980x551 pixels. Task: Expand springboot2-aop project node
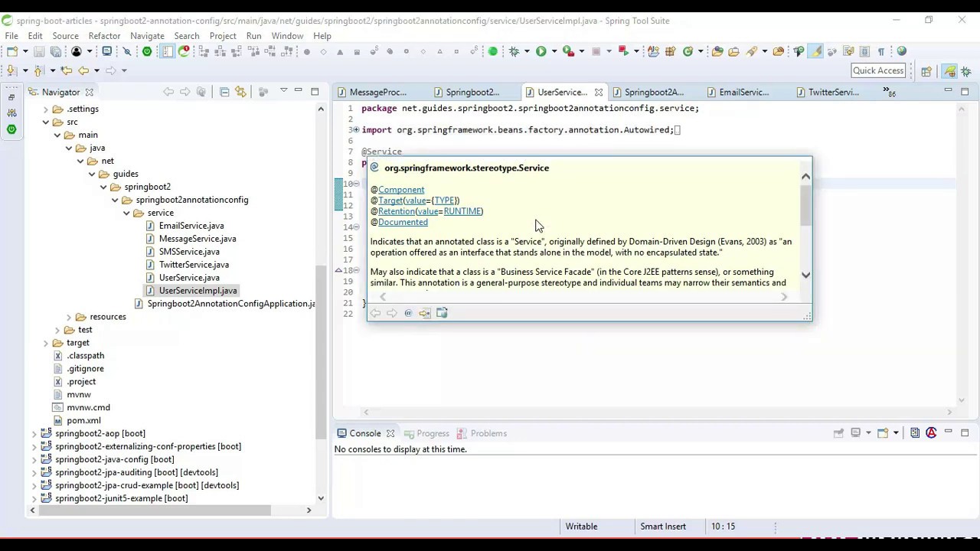(x=34, y=434)
